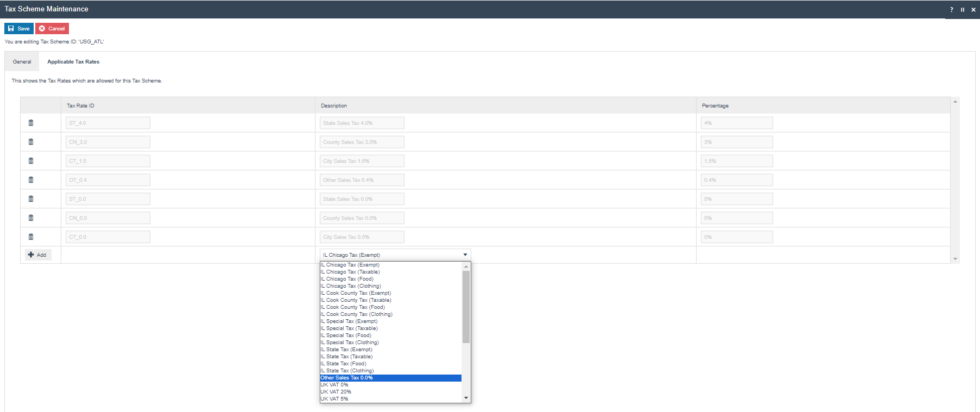Click the table scroll-down arrow
This screenshot has height=412, width=980.
coord(955,259)
